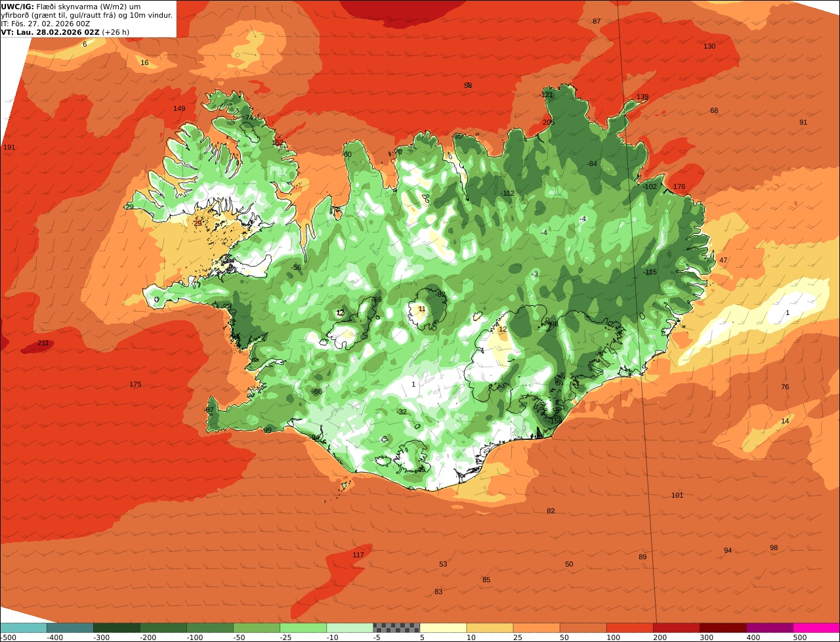Click the map value '83' near the bottom
840x642 pixels.
point(438,591)
